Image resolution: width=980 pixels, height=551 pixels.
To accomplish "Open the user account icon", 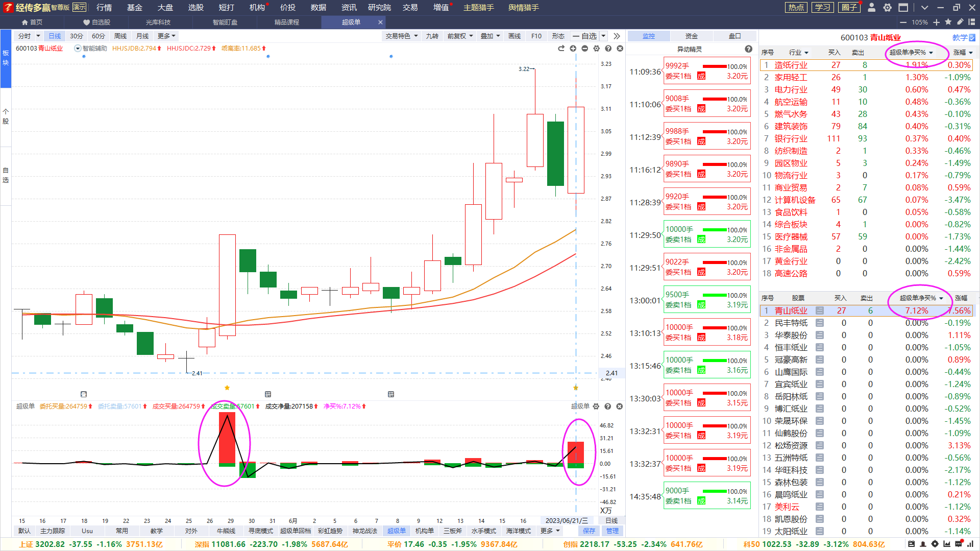I will click(x=872, y=8).
